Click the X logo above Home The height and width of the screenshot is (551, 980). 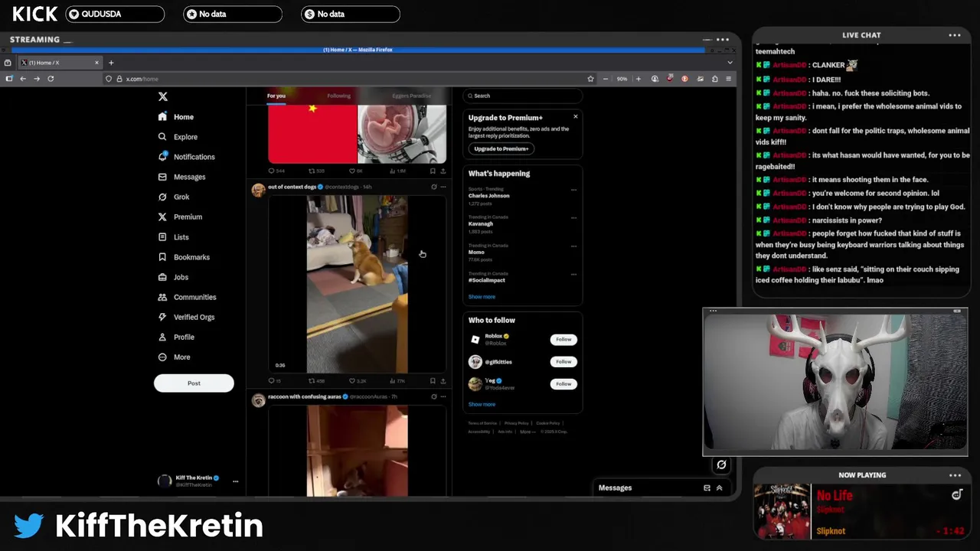tap(162, 96)
